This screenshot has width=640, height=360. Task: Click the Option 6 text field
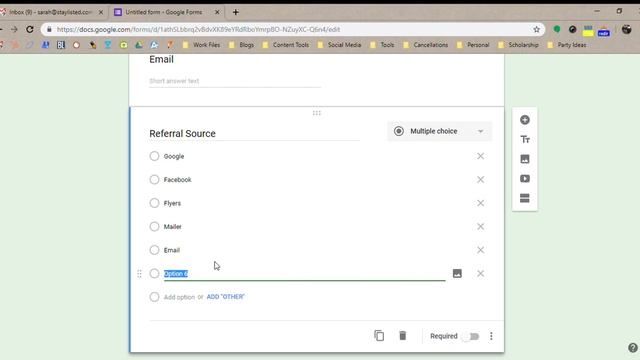304,273
